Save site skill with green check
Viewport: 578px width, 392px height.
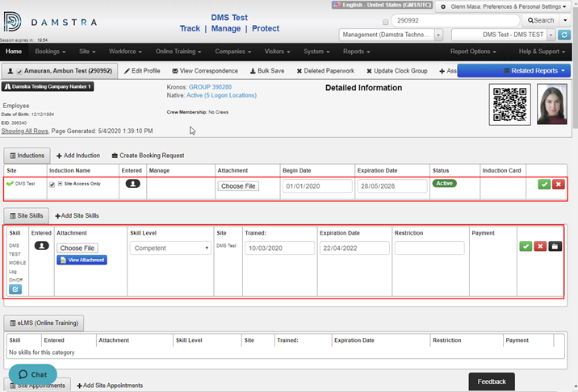coord(526,246)
